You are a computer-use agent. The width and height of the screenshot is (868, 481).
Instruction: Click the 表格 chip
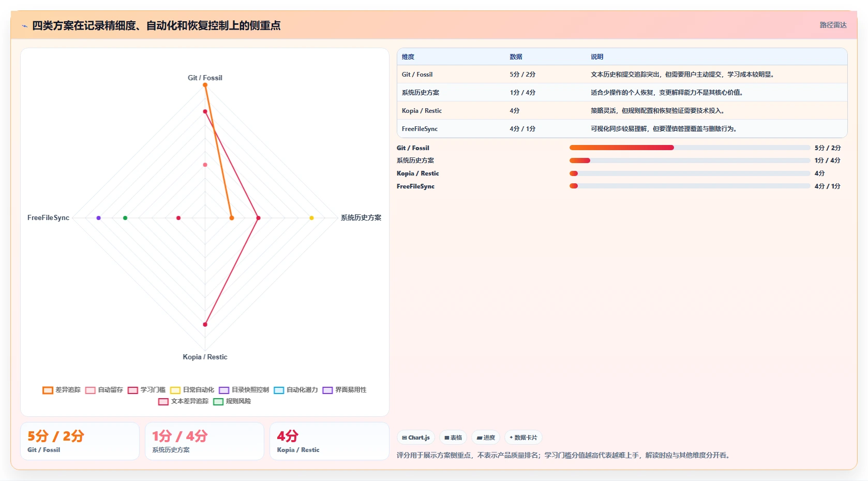point(453,438)
